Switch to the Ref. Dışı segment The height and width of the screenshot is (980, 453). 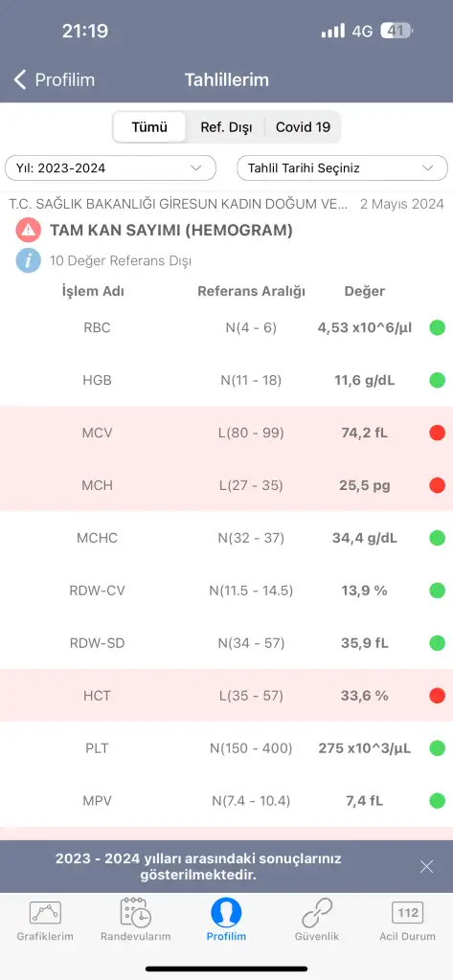[x=226, y=127]
